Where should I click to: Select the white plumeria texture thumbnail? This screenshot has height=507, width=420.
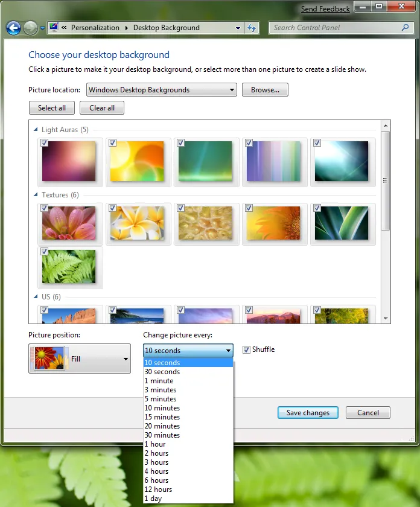coord(137,223)
